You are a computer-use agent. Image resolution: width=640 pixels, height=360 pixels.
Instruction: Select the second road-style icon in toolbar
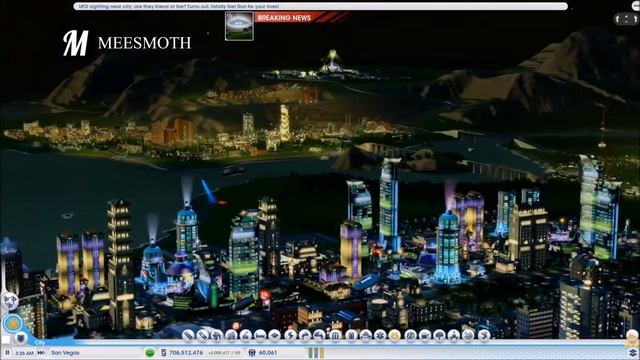click(202, 336)
